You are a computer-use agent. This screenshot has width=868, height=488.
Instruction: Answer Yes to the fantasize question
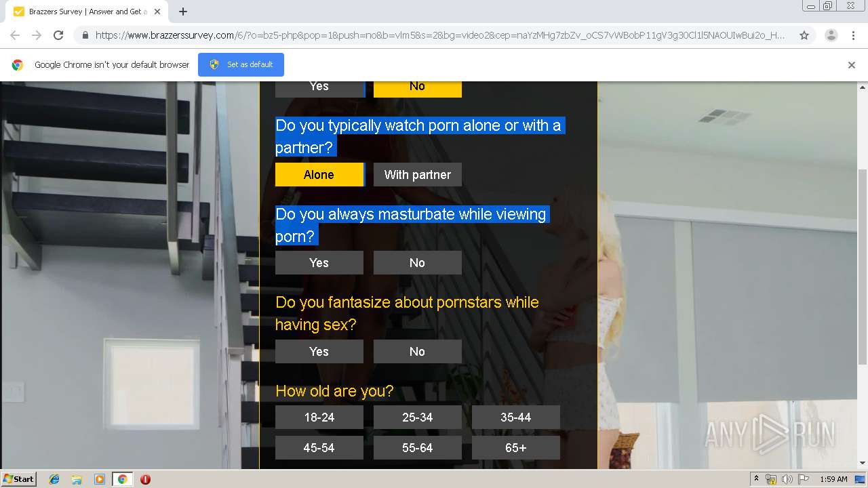point(319,351)
